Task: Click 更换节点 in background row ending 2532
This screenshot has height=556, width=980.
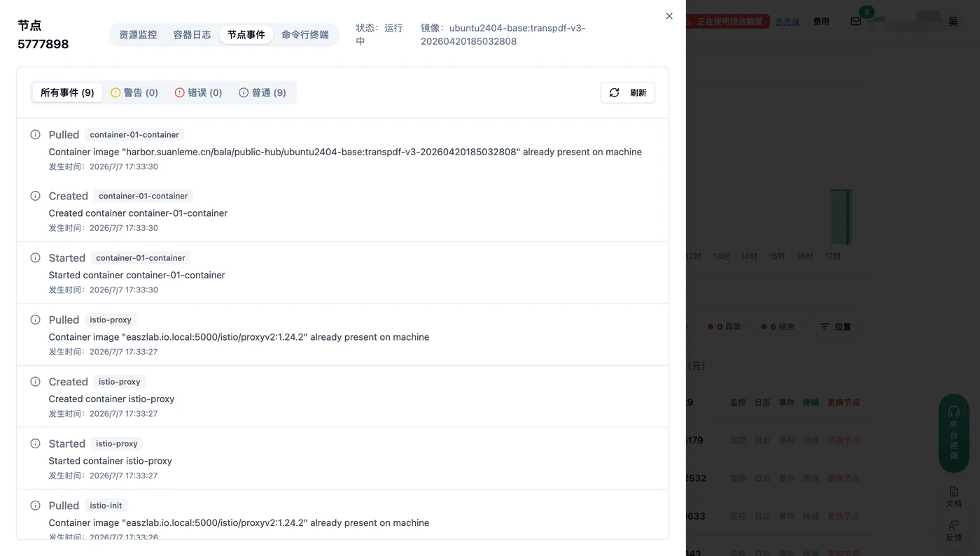Action: 843,478
